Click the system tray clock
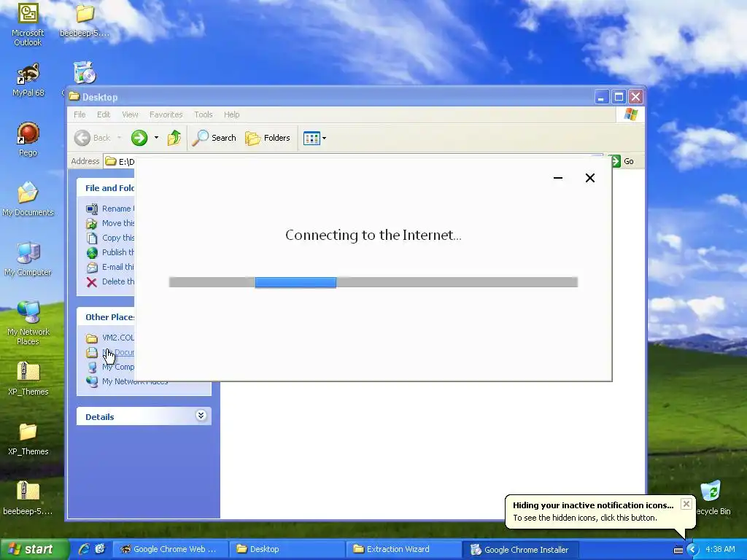 click(x=720, y=549)
